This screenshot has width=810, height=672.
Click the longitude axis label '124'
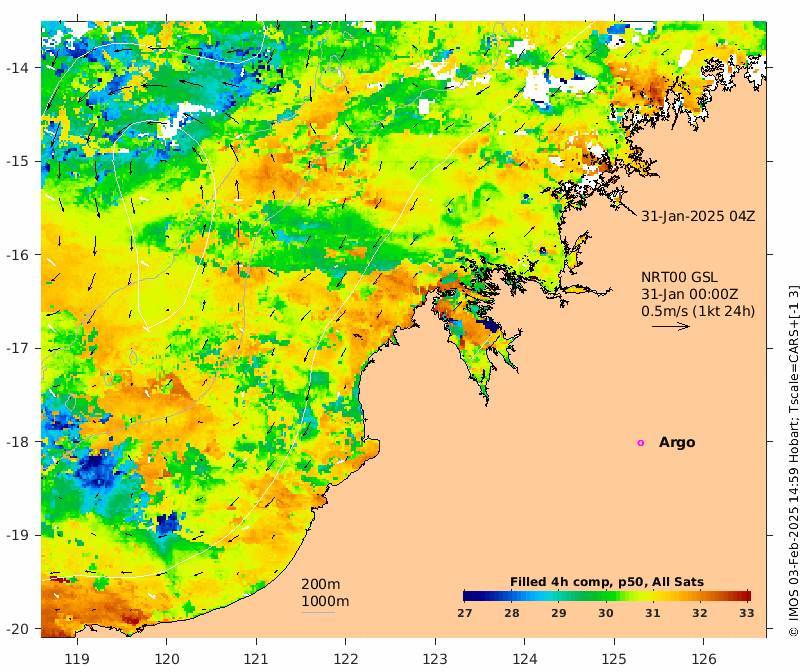point(525,659)
